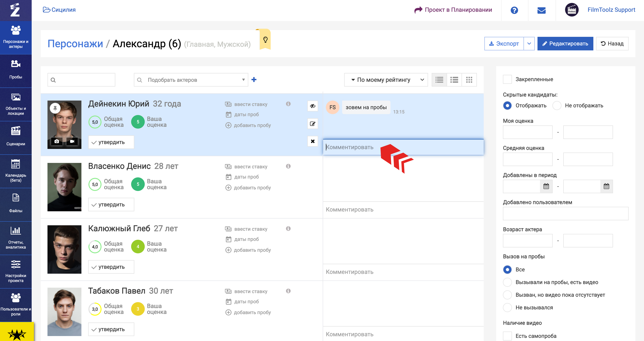Image resolution: width=644 pixels, height=341 pixels.
Task: Open the help question mark icon
Action: coord(514,10)
